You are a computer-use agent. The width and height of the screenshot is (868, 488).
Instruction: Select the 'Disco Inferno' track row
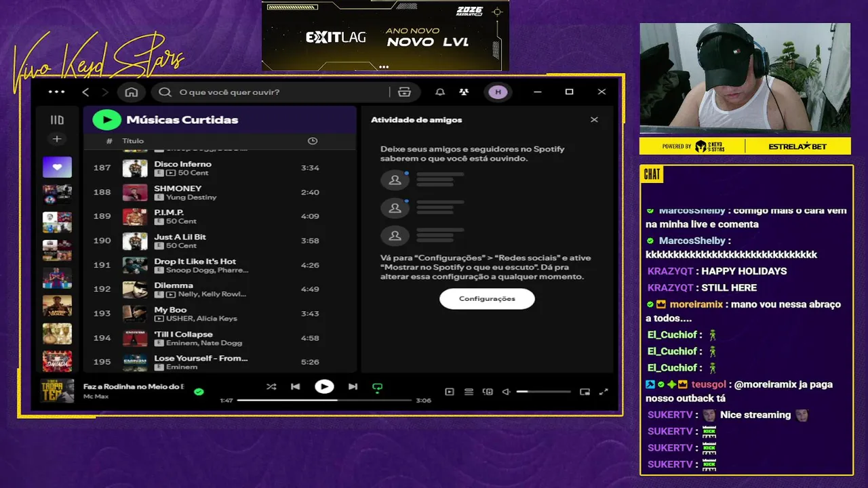tap(220, 168)
